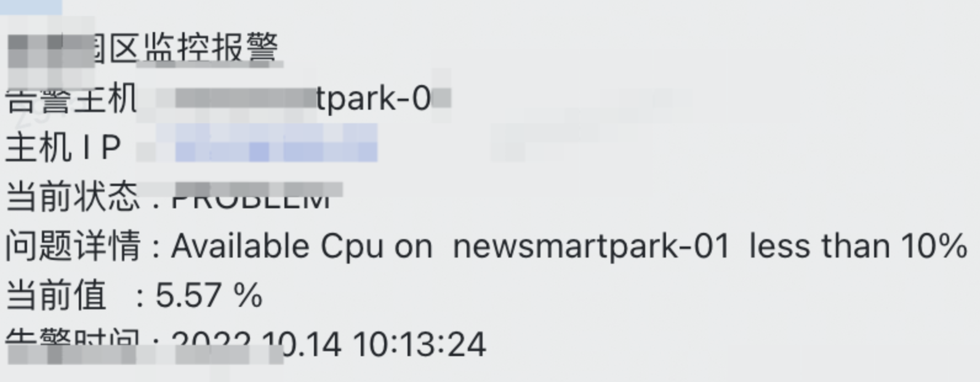Click the word Available in problem details
The width and height of the screenshot is (980, 382).
(241, 246)
